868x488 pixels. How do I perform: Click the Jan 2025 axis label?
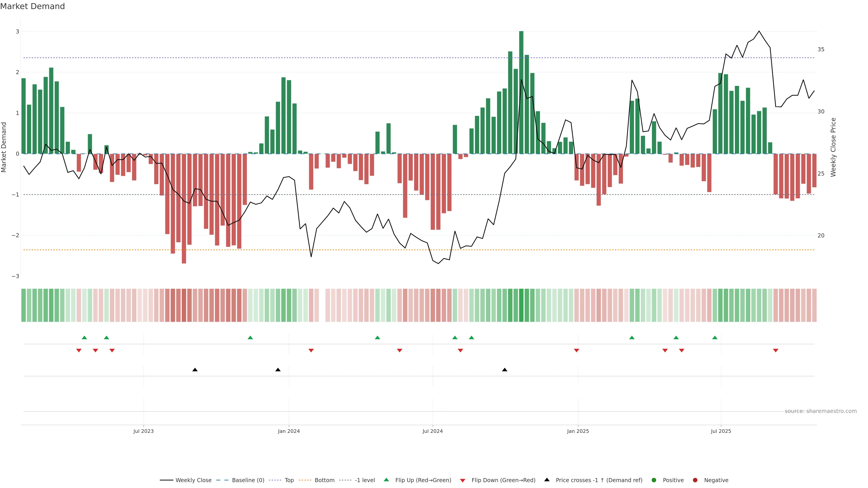coord(578,431)
